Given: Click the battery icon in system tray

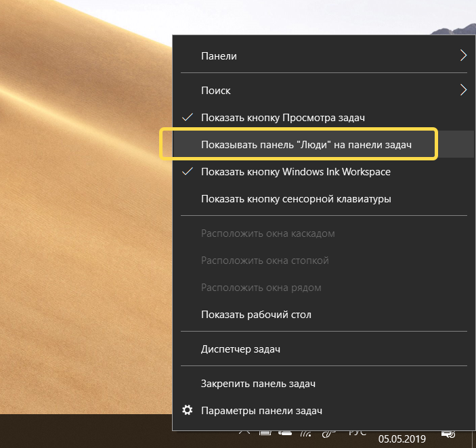Looking at the screenshot, I should 265,433.
